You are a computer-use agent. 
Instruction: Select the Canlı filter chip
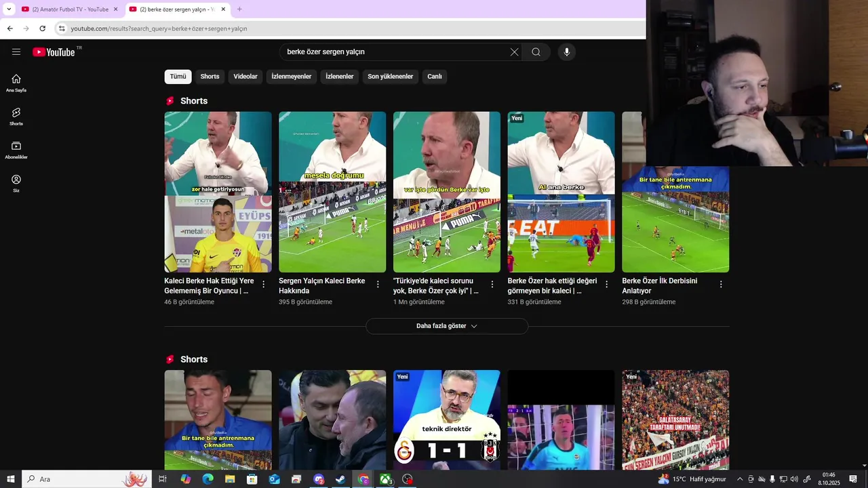coord(435,77)
